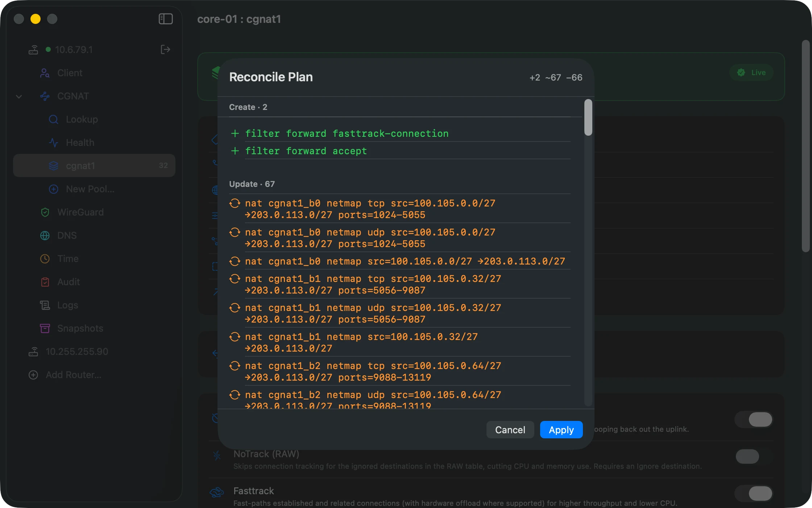This screenshot has width=812, height=508.
Task: Toggle the sidebar visibility icon
Action: coord(166,19)
